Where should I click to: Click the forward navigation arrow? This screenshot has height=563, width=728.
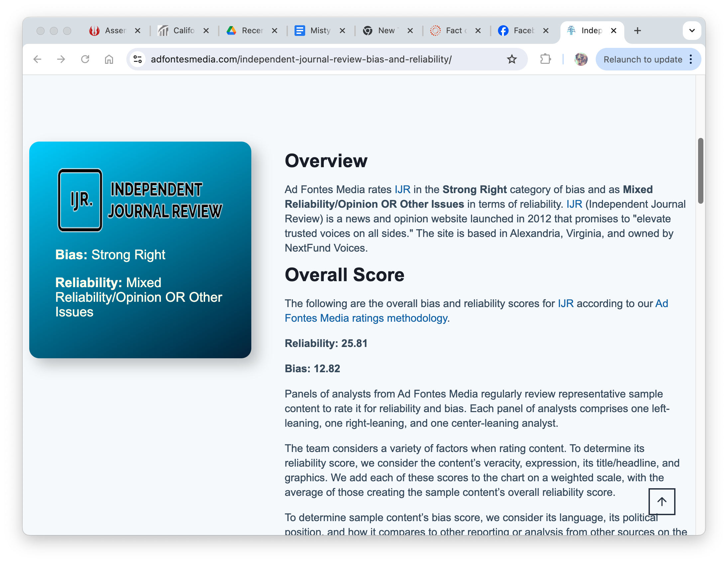click(61, 59)
